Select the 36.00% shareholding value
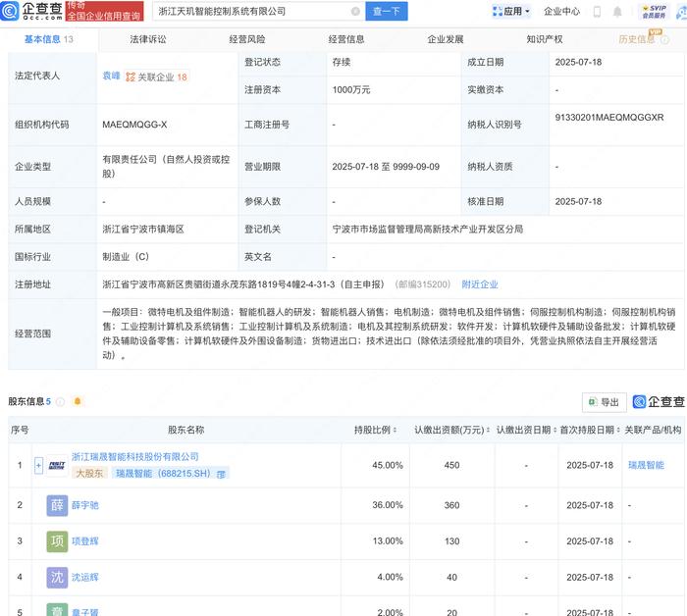This screenshot has height=616, width=687. (388, 505)
